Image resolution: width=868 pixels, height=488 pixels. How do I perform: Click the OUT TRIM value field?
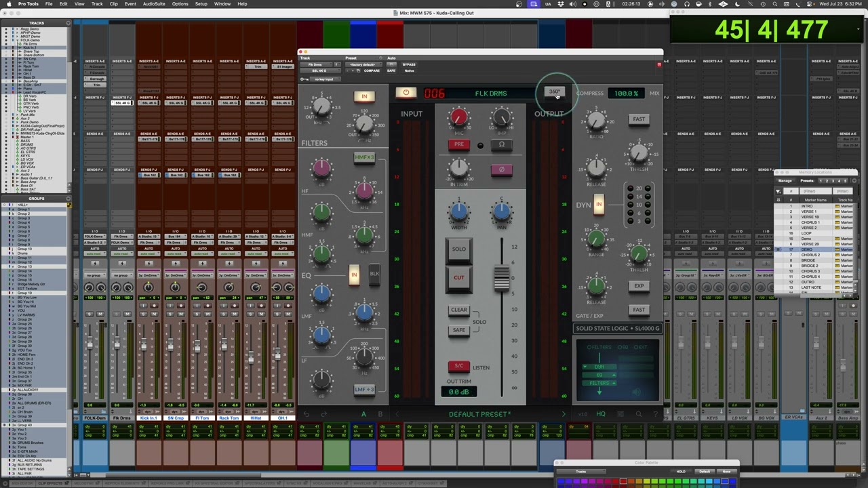pos(459,392)
